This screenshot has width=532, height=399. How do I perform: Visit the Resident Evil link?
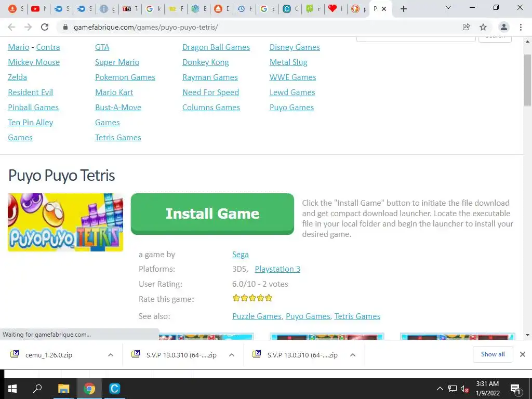click(31, 92)
